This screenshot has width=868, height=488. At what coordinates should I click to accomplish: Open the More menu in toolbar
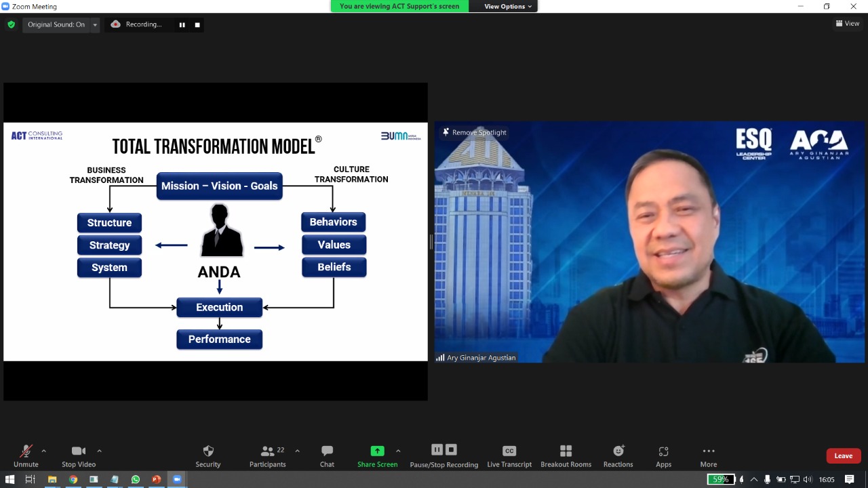pos(709,455)
